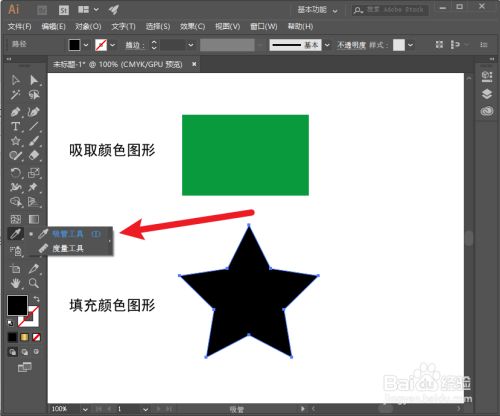Set paint mode to None
500x416 pixels.
pos(36,337)
